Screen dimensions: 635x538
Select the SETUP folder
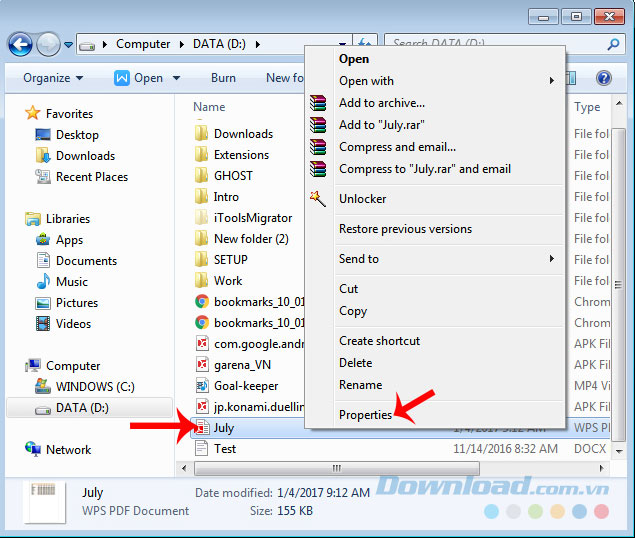[x=230, y=260]
